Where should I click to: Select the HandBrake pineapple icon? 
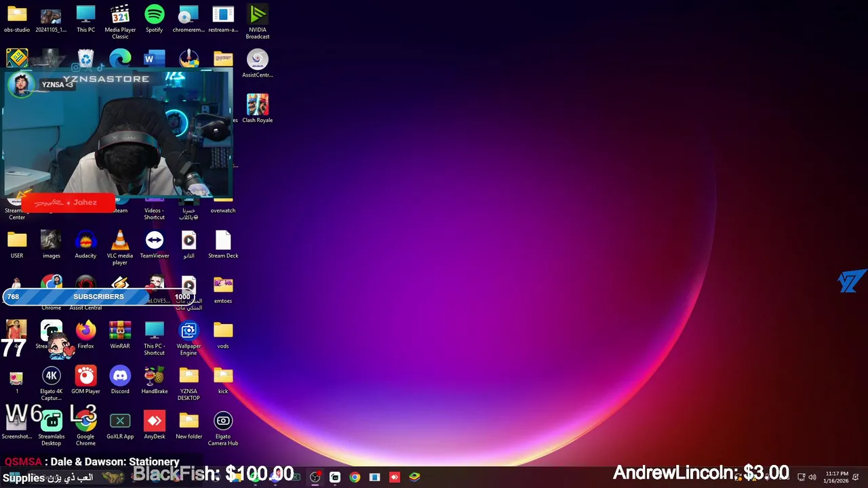tap(154, 380)
